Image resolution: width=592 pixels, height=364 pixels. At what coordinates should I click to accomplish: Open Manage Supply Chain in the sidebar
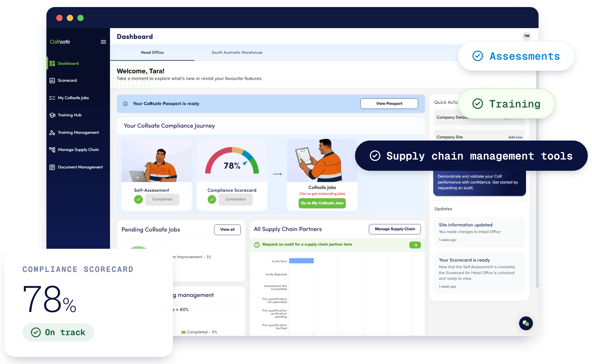78,149
